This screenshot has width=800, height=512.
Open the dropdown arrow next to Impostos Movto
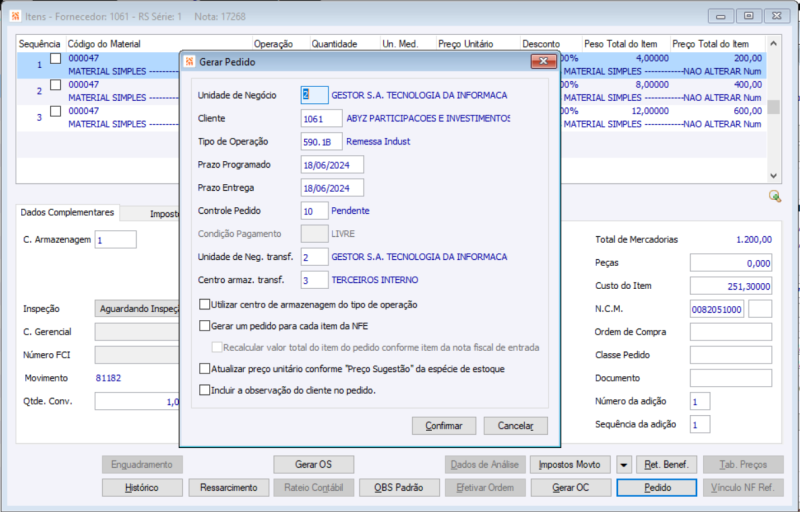(623, 465)
